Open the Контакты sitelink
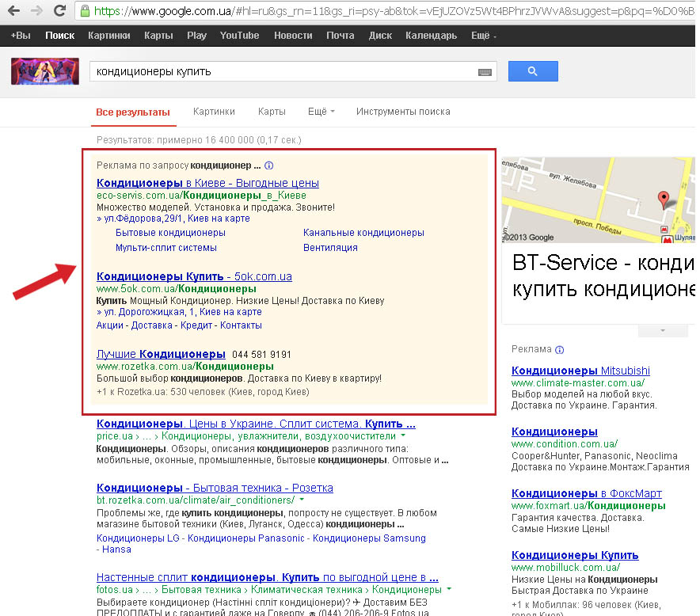700x616 pixels. click(241, 325)
